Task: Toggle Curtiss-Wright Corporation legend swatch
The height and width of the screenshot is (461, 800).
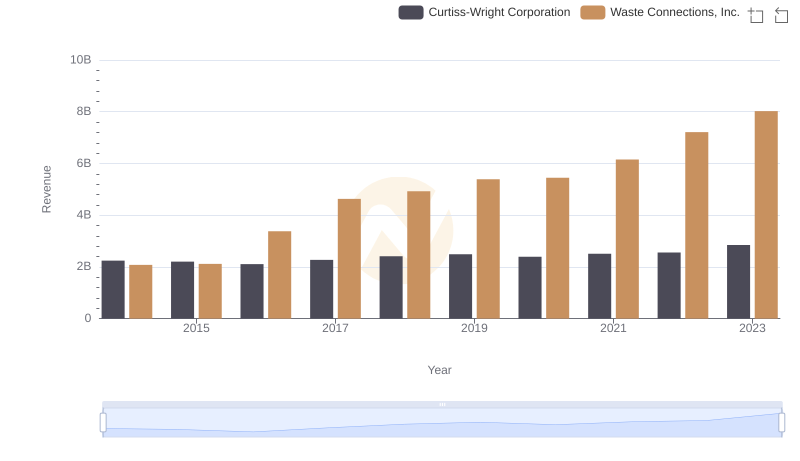Action: pyautogui.click(x=411, y=12)
